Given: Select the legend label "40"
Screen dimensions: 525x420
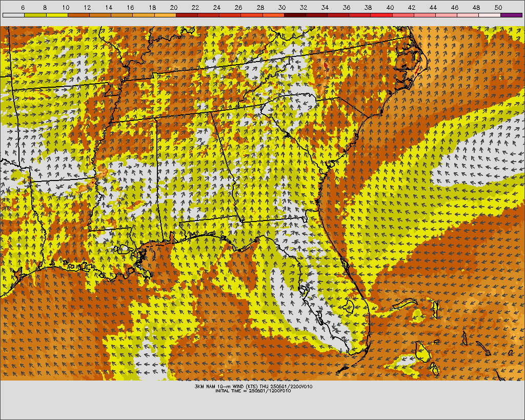Looking at the screenshot, I should pyautogui.click(x=390, y=7).
